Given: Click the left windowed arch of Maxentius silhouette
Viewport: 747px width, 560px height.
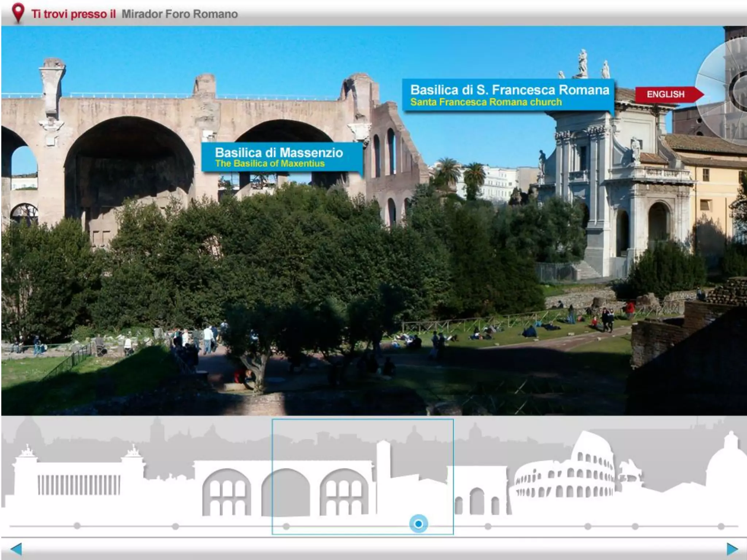Looking at the screenshot, I should [227, 493].
